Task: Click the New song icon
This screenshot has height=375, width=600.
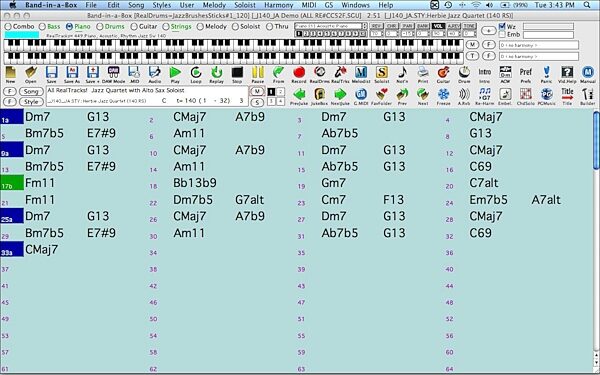Action: coord(10,74)
